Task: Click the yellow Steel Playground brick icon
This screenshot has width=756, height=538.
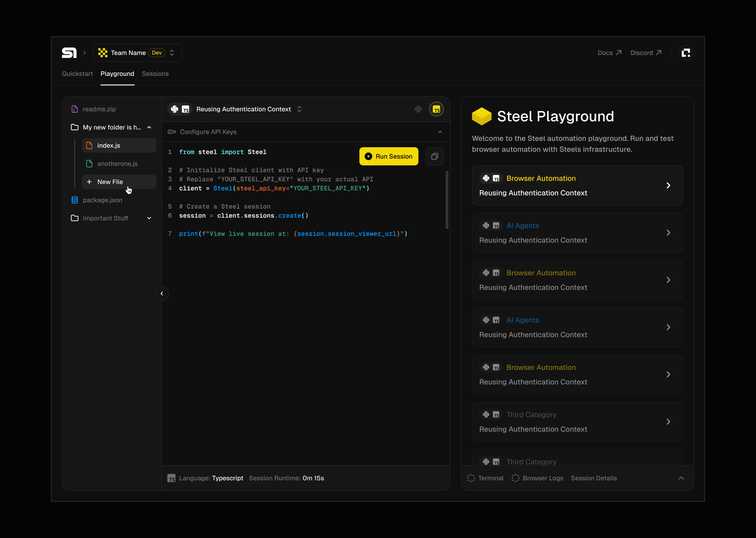Action: [482, 116]
